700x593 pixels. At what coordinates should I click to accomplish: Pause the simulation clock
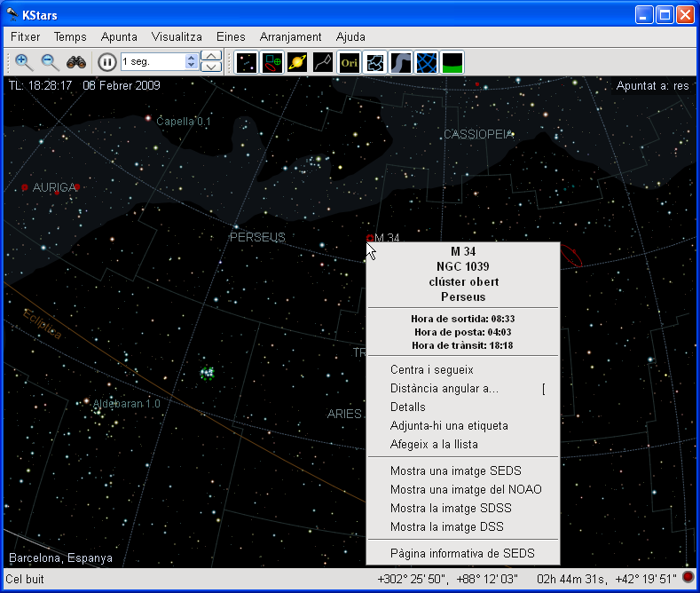click(x=106, y=62)
